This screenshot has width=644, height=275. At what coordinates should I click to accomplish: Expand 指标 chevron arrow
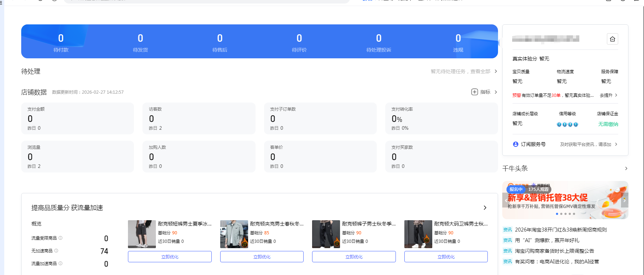[496, 92]
